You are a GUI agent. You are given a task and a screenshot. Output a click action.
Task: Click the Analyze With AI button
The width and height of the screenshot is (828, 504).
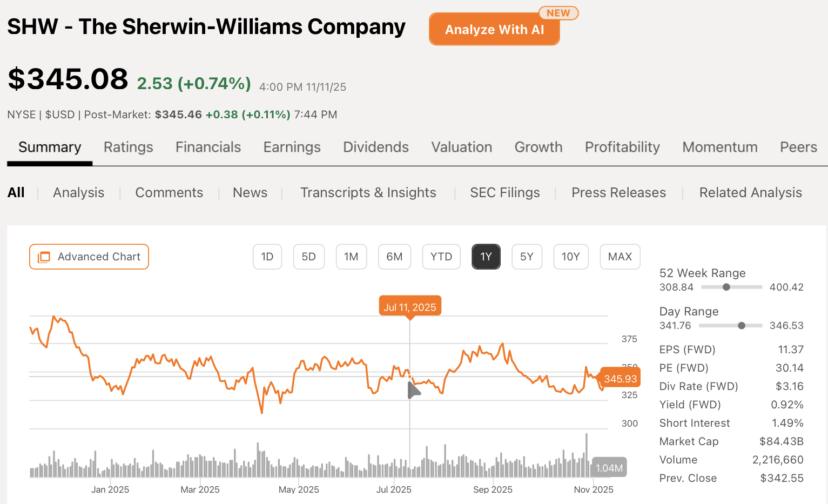coord(494,29)
